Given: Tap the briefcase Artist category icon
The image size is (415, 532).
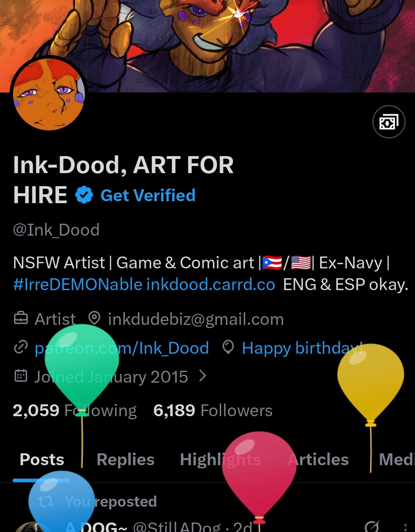Looking at the screenshot, I should click(x=21, y=318).
